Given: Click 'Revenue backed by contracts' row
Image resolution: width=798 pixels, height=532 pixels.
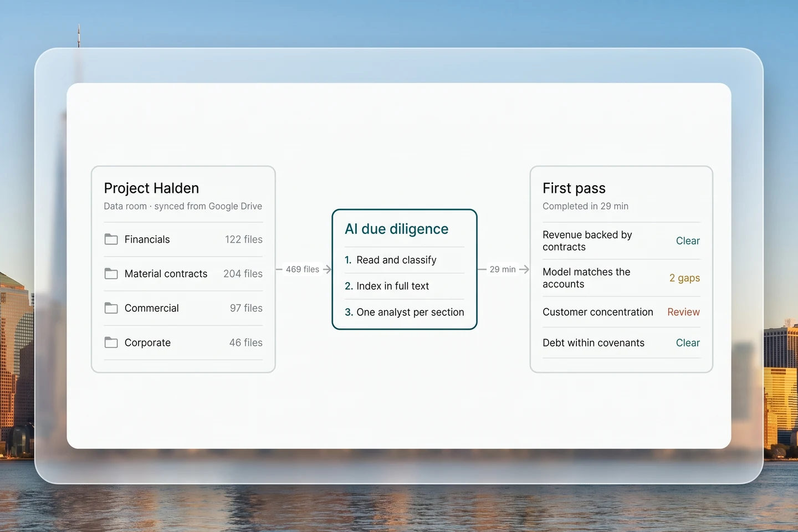Looking at the screenshot, I should tap(621, 241).
